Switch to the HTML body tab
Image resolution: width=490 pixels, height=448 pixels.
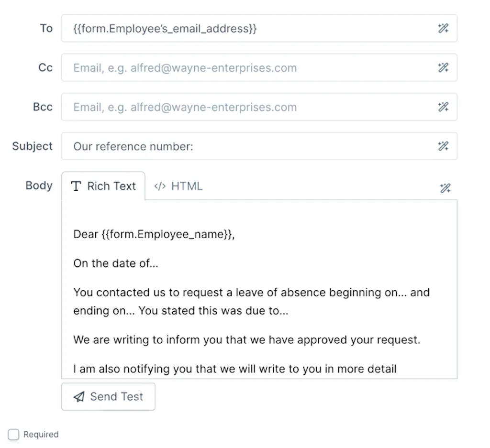click(178, 186)
